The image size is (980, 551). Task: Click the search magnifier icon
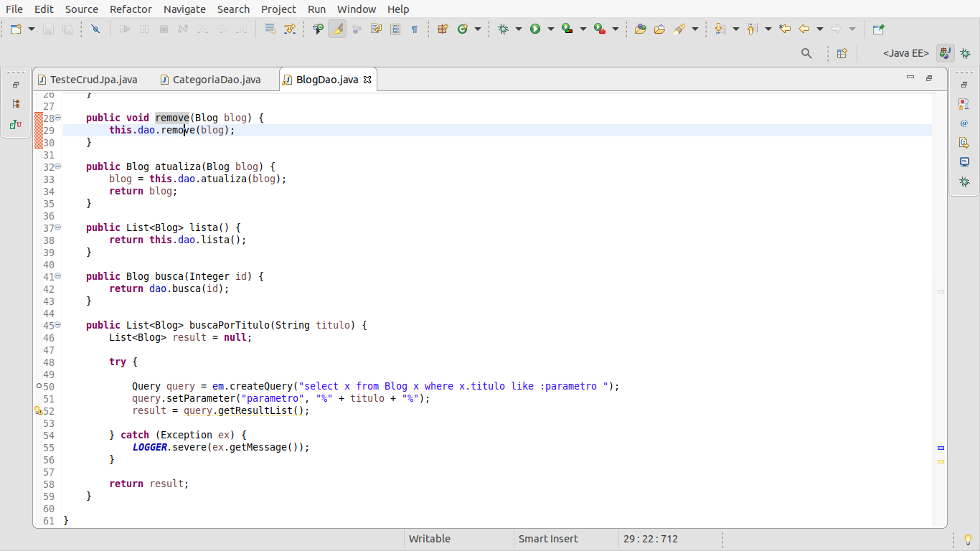806,53
